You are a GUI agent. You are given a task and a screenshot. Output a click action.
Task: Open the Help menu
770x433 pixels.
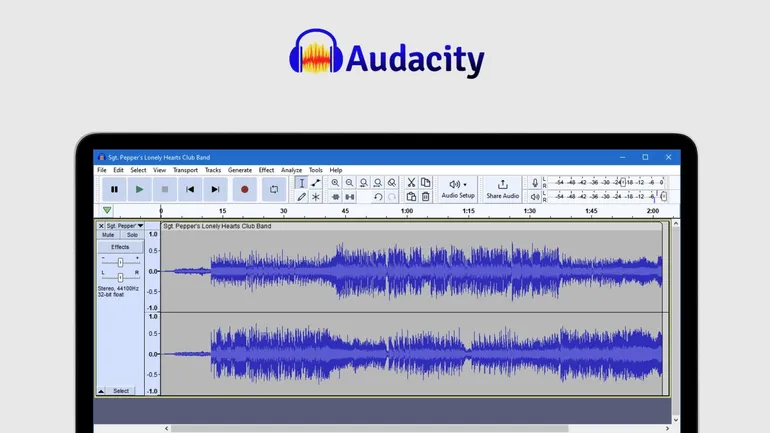pos(336,170)
